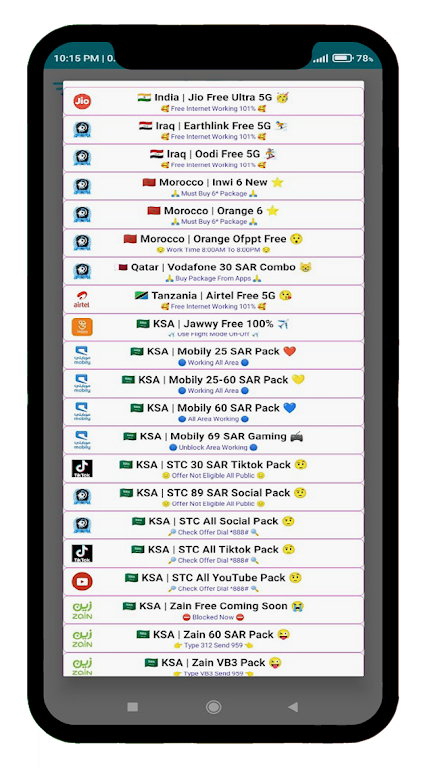Select KSA | Mobily 25 SAR Pack
This screenshot has height=768, width=434.
(214, 356)
